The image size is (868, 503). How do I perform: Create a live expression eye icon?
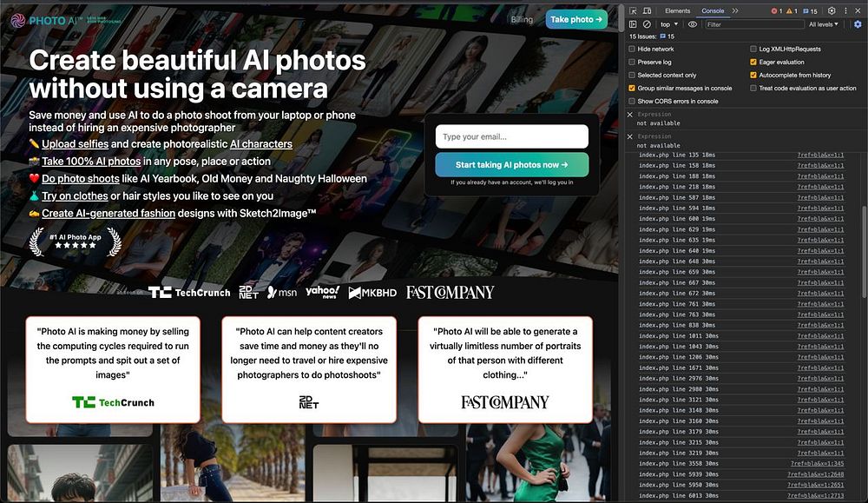(x=693, y=24)
